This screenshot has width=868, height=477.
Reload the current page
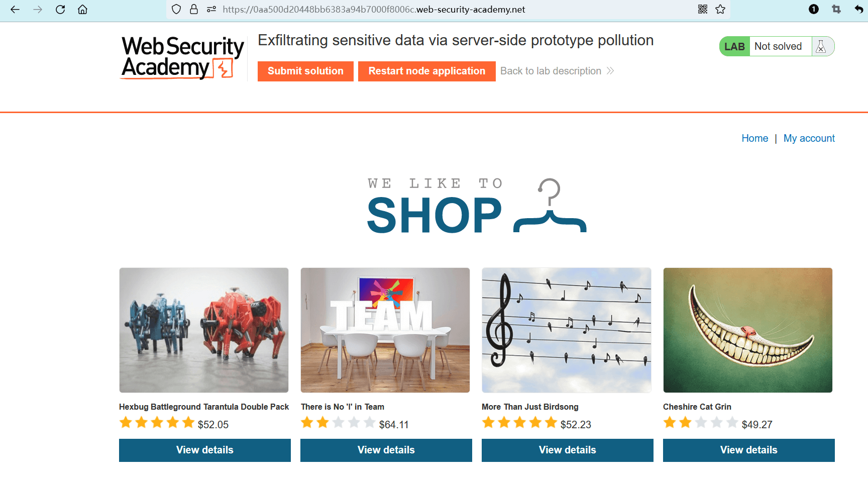60,10
